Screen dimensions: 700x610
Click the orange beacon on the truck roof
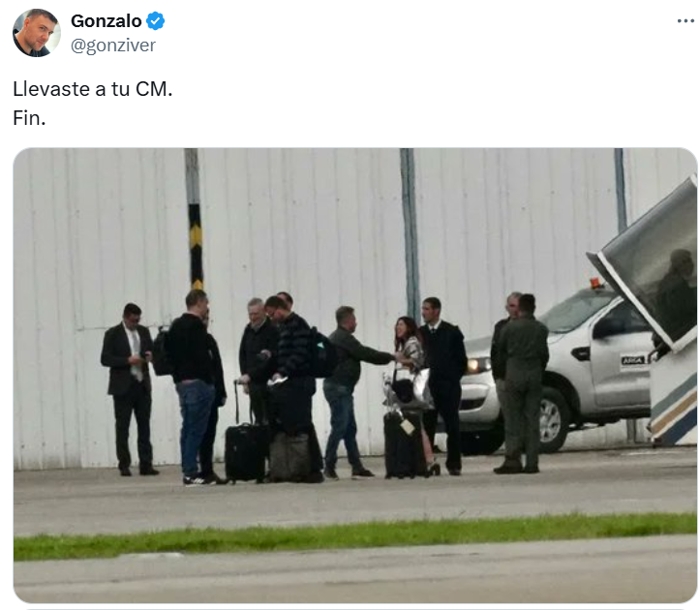click(596, 283)
